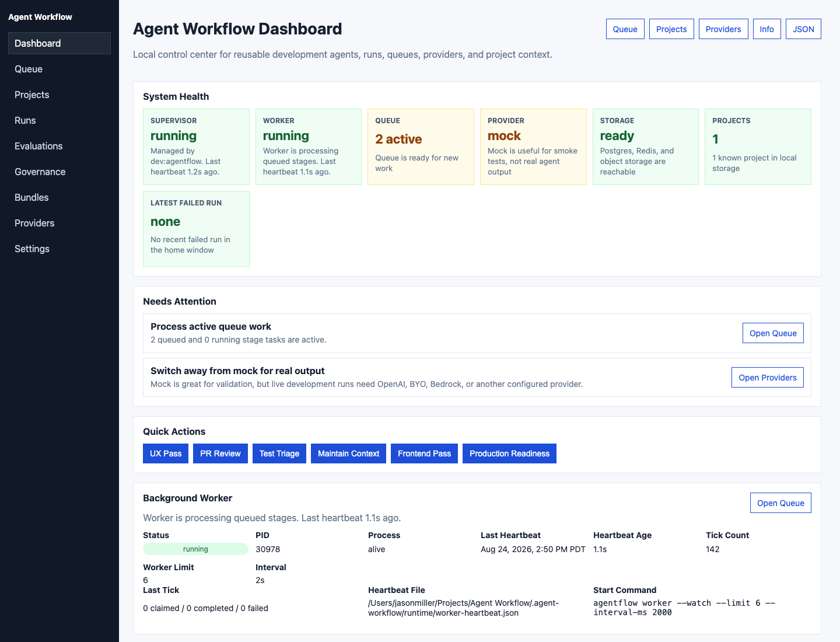Screen dimensions: 840x642
Task: Click the Tick Count value "142"
Action: pos(713,549)
